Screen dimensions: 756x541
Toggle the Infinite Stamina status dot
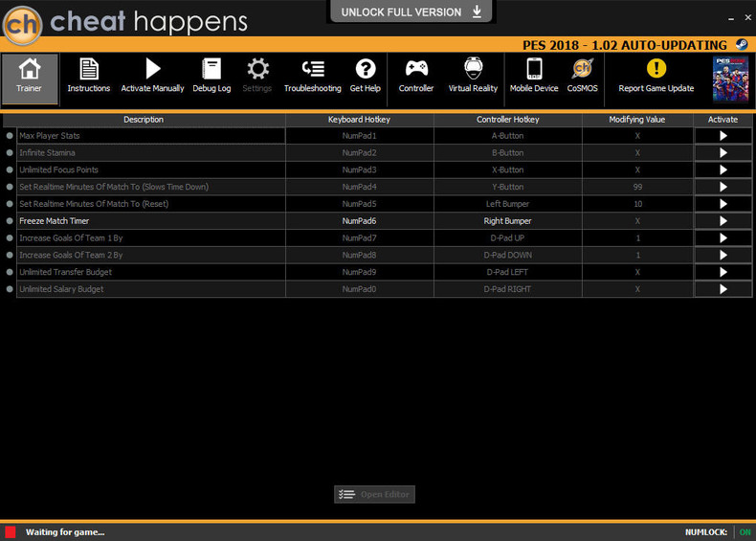(10, 152)
